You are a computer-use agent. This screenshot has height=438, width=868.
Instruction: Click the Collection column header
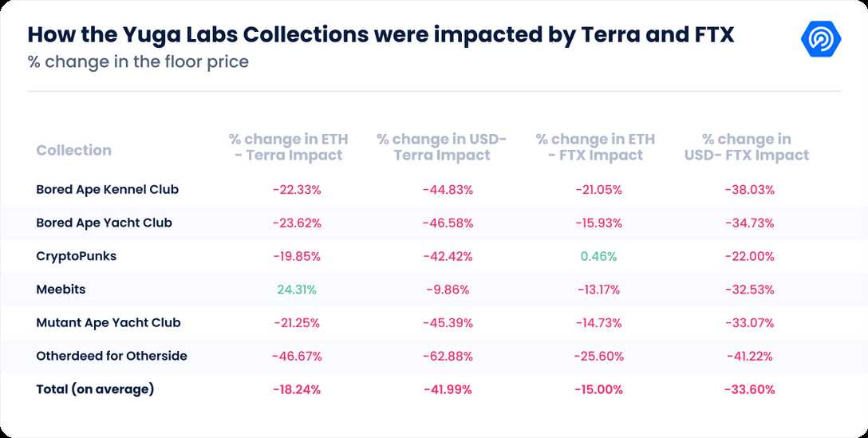coord(73,150)
